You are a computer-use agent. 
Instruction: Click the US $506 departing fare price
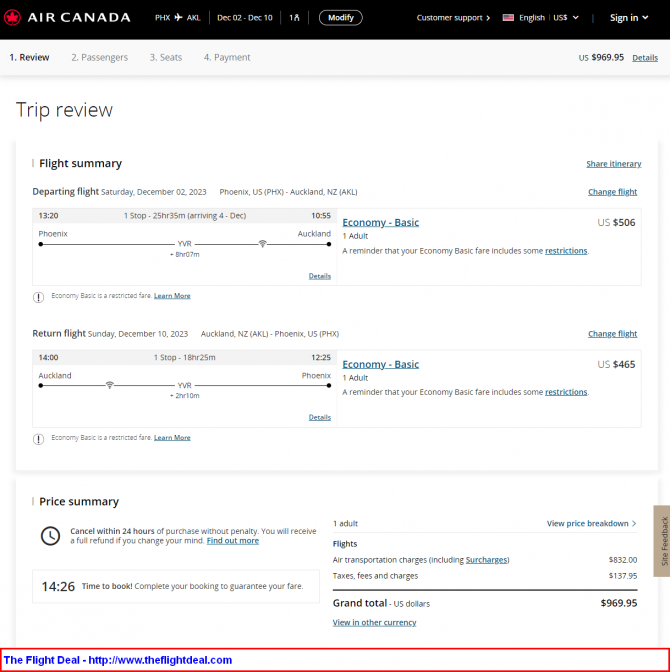[616, 222]
